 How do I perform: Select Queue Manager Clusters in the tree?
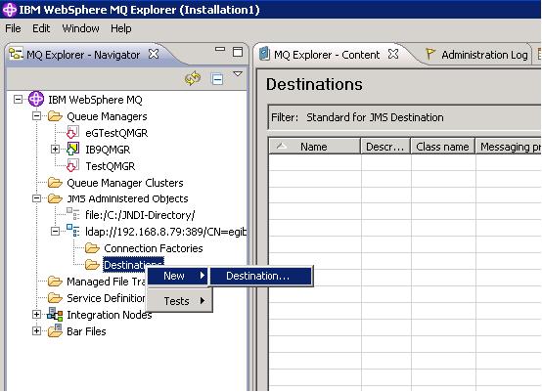[x=125, y=183]
